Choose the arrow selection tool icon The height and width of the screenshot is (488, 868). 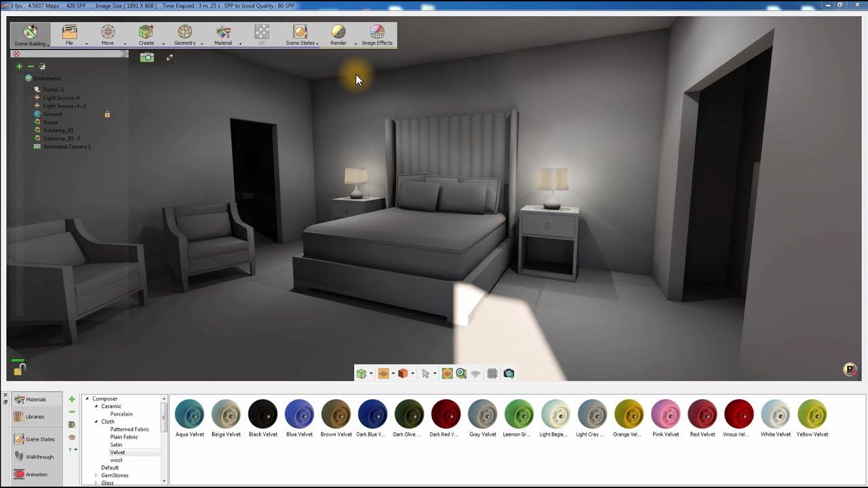pyautogui.click(x=426, y=373)
